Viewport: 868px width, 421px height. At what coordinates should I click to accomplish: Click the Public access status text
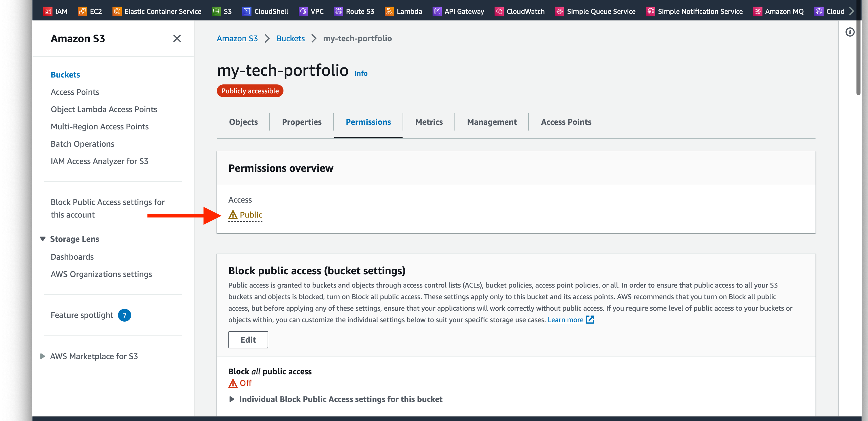click(251, 215)
